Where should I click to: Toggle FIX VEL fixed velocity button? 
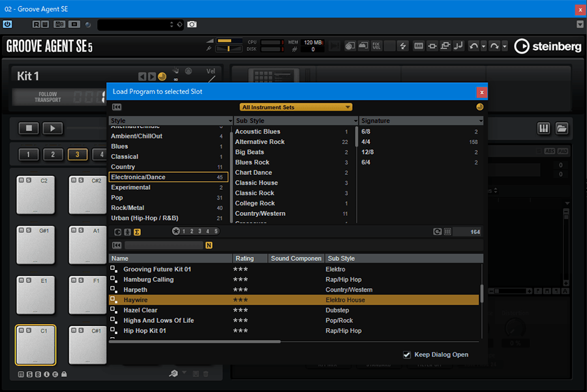[376, 46]
